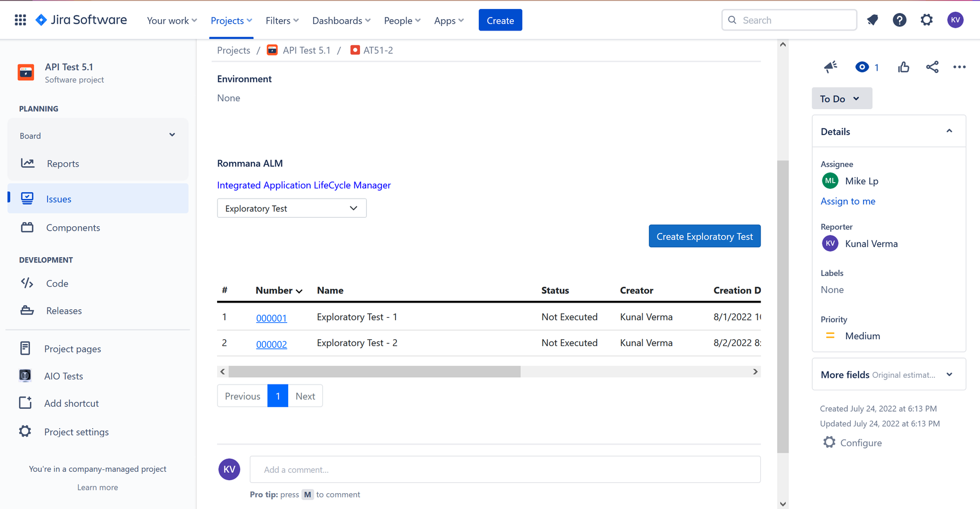Open the settings gear in top bar
This screenshot has width=980, height=509.
click(927, 20)
